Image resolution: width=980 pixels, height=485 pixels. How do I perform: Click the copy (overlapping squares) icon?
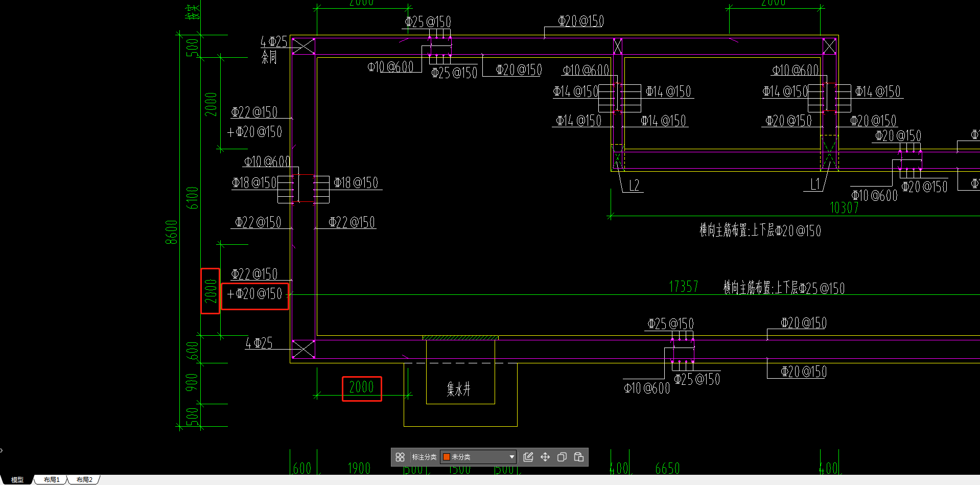[562, 457]
